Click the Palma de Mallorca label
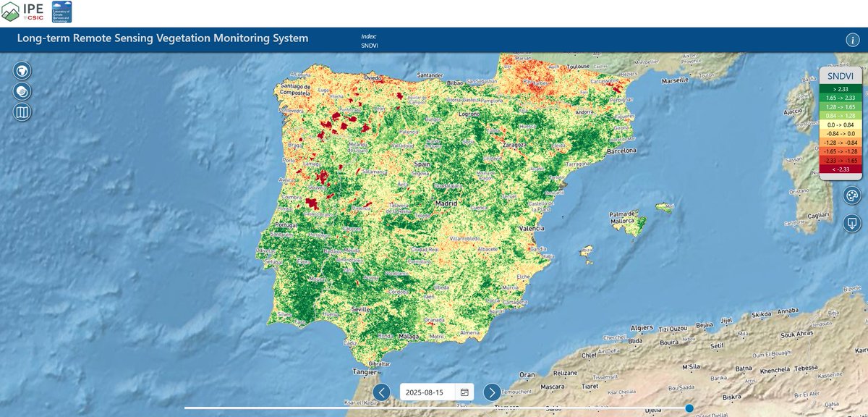This screenshot has width=868, height=417. [622, 217]
